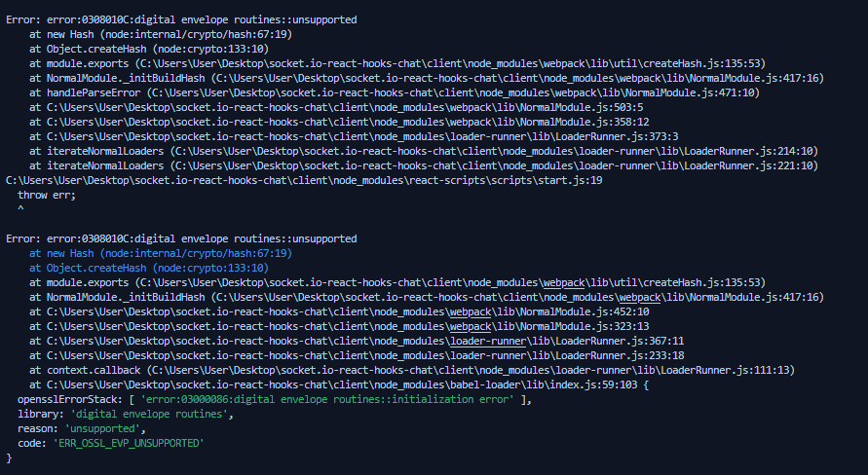Select the 'LoaderRunner.js:373:3' stack line
Viewport: 868px width, 475px height.
[354, 136]
